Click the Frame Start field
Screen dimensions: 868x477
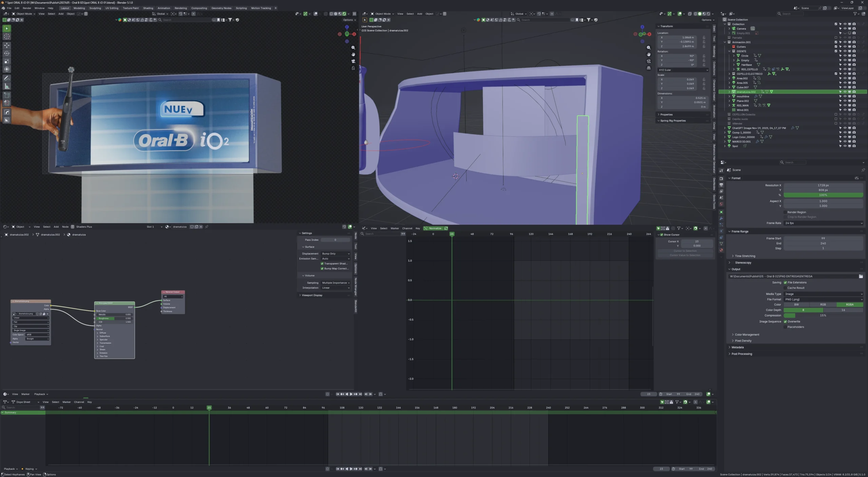(823, 239)
